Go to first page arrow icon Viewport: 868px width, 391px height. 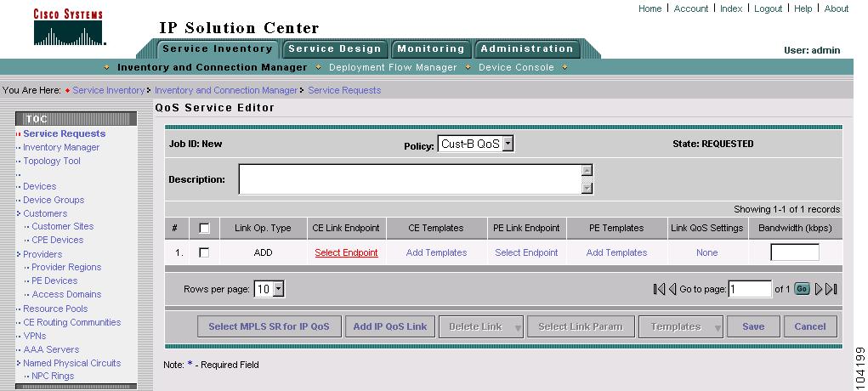coord(659,289)
